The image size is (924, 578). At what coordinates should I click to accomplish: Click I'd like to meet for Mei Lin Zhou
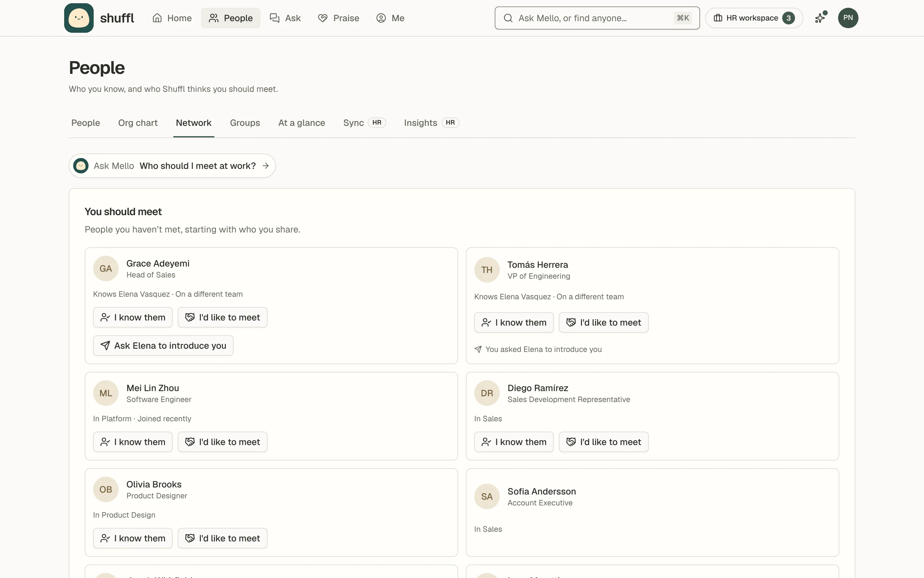click(223, 442)
